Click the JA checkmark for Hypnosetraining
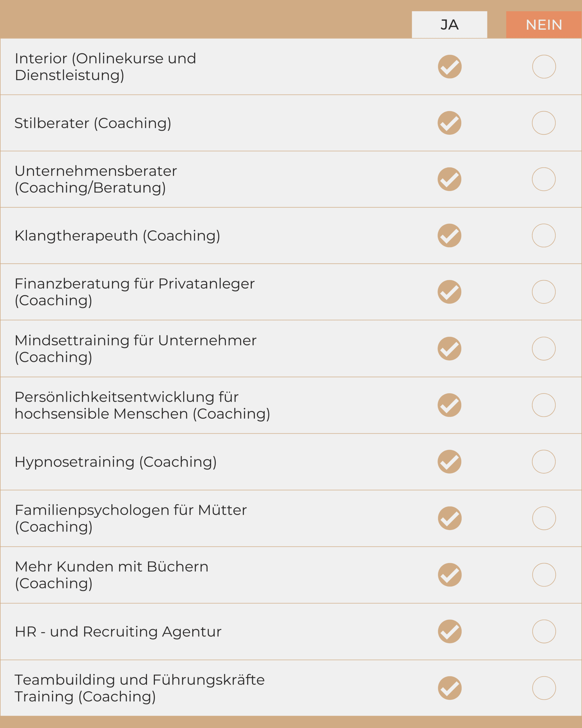Image resolution: width=582 pixels, height=728 pixels. pos(449,462)
